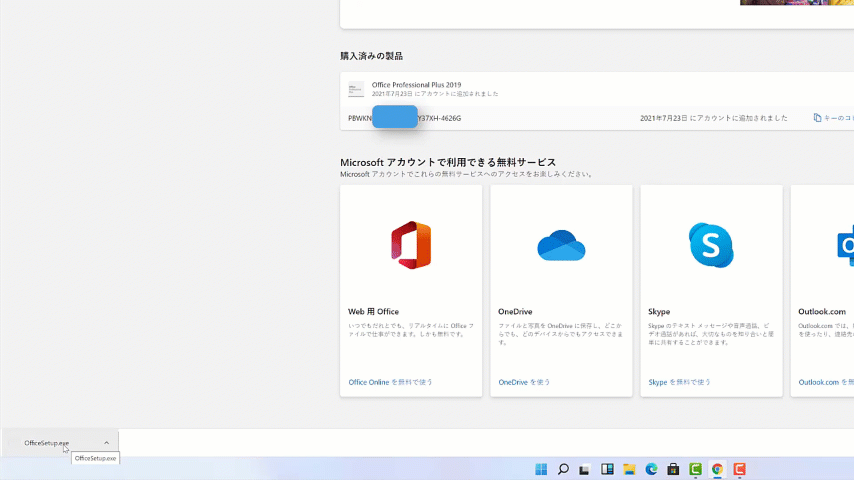Click the Skype logo
Screen dimensions: 854x480
(711, 245)
